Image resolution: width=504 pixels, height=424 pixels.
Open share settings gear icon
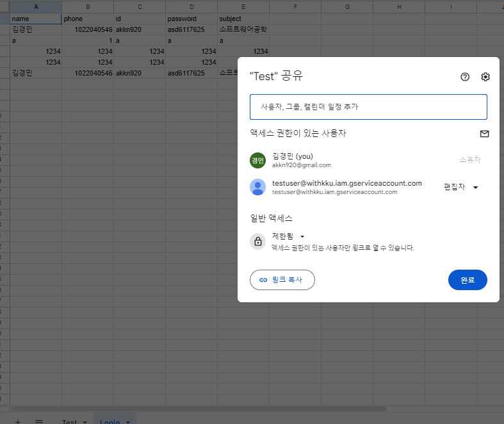tap(485, 77)
